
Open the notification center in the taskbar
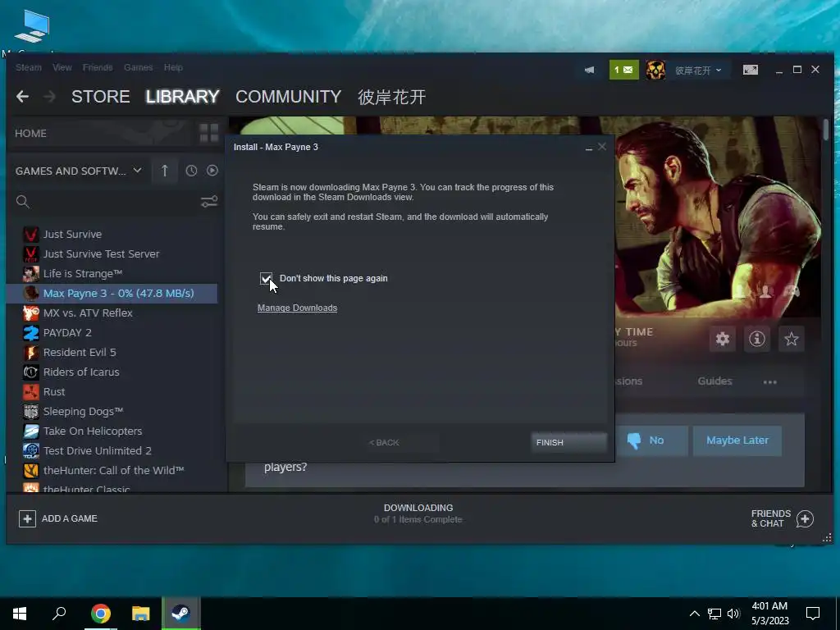(x=813, y=614)
